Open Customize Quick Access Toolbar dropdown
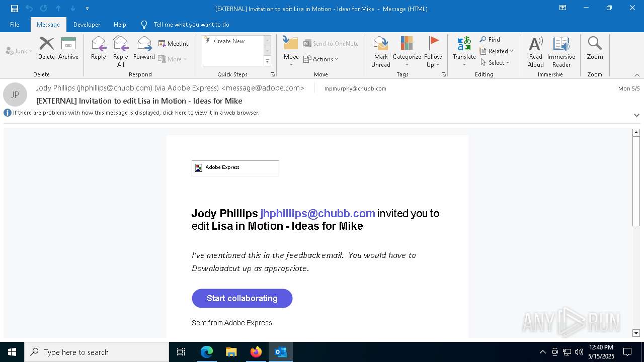This screenshot has height=362, width=644. 87,9
